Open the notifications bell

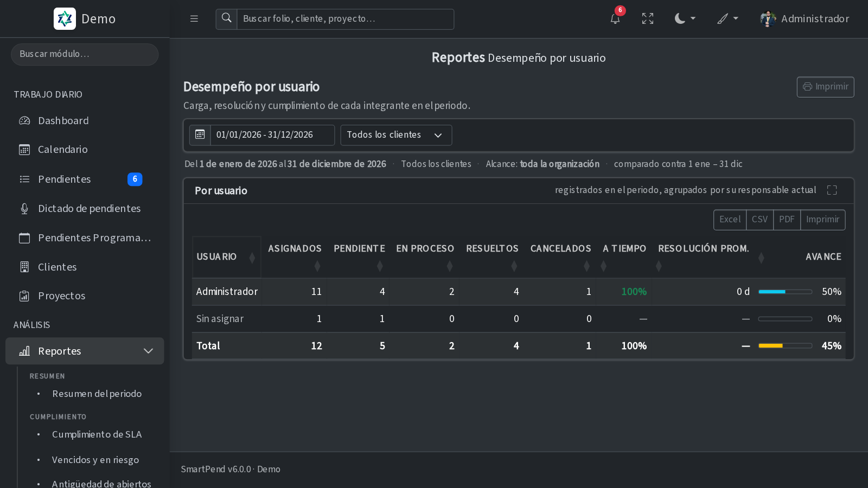tap(615, 19)
